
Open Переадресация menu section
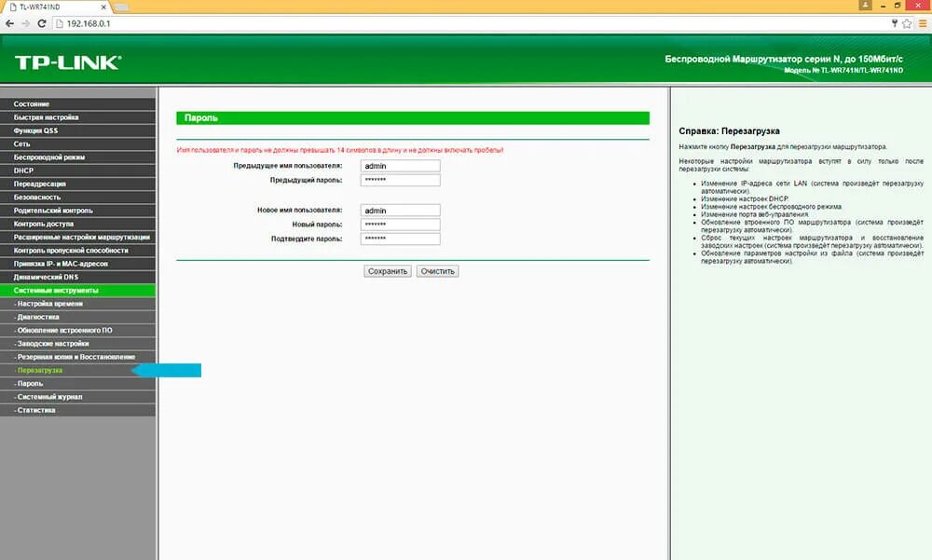[x=78, y=184]
